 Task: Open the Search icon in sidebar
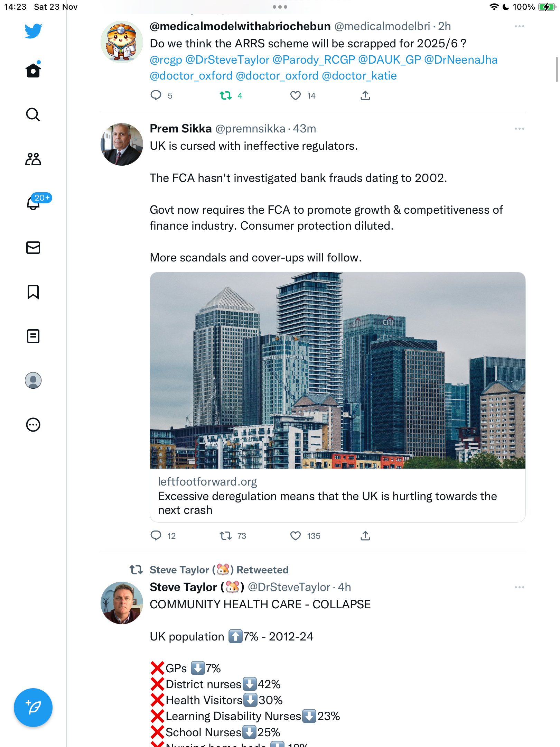pos(33,114)
